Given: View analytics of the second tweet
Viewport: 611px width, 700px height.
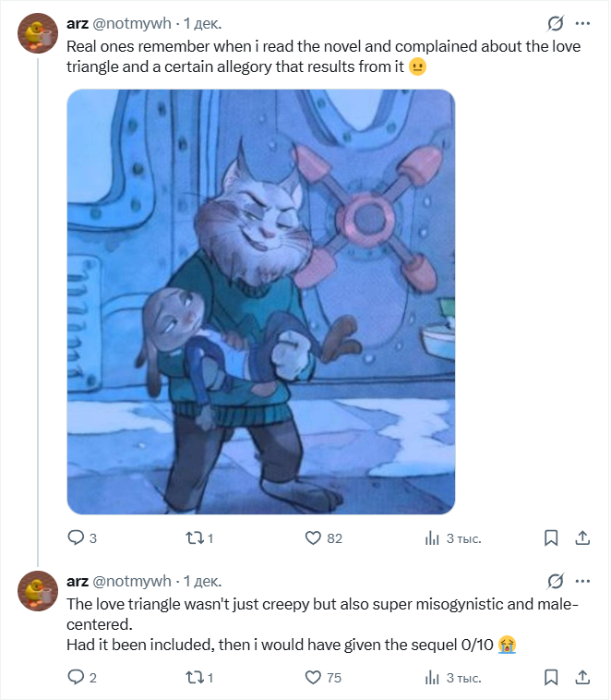Looking at the screenshot, I should point(431,677).
